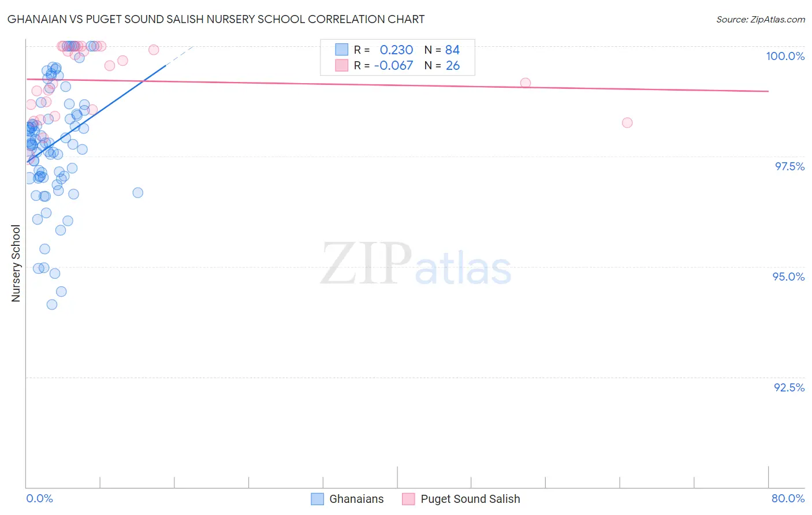
Task: Click the pink swatch beside R = -0.067
Action: [x=342, y=65]
